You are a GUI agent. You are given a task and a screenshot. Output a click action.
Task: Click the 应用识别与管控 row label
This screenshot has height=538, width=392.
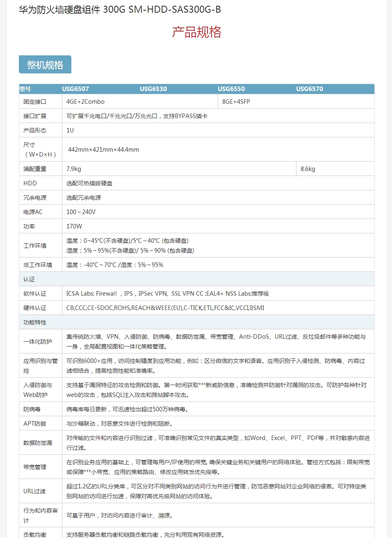tap(41, 366)
